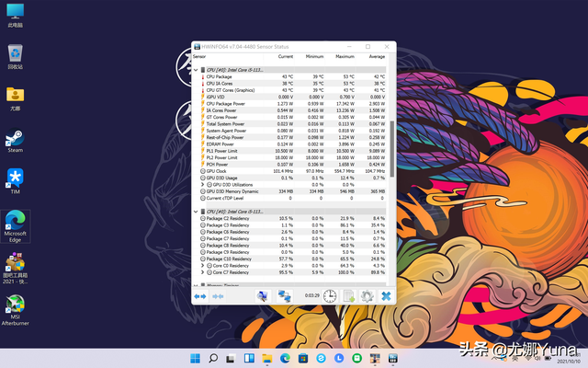Start logging with the document icon

click(349, 295)
